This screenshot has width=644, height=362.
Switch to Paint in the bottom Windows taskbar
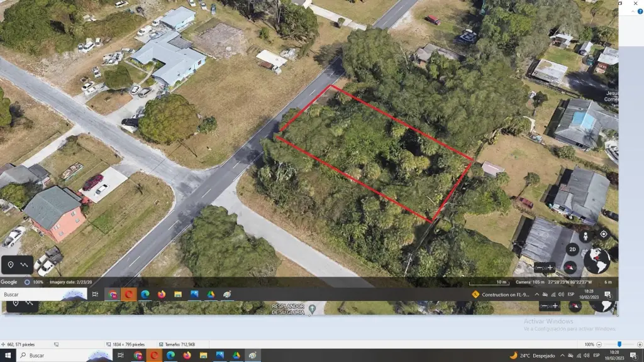click(252, 356)
